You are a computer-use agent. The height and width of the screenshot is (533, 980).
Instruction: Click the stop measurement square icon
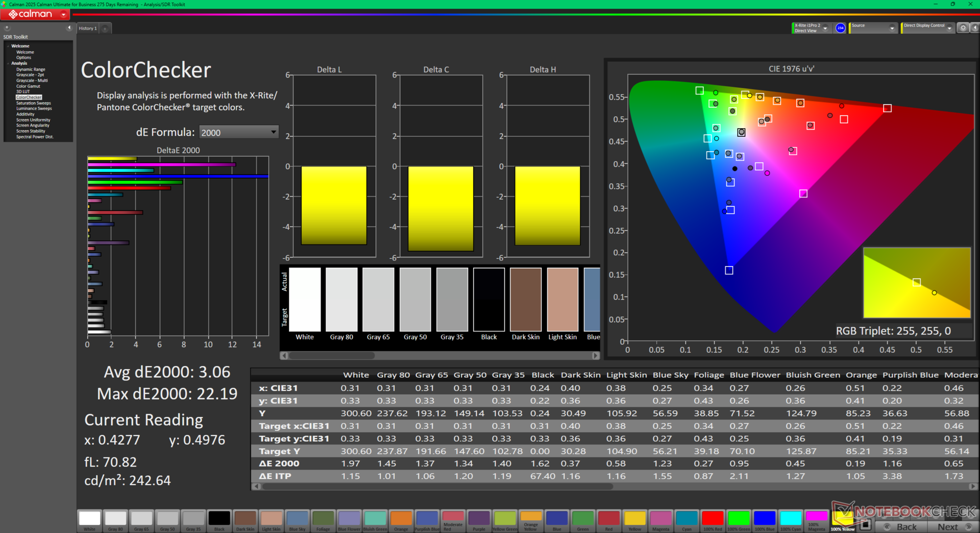(865, 524)
